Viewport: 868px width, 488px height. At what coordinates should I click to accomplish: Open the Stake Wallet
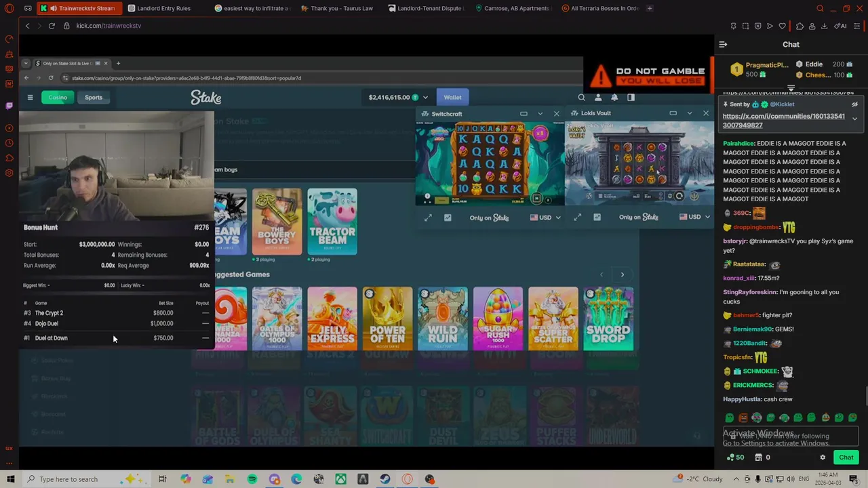[x=452, y=98]
